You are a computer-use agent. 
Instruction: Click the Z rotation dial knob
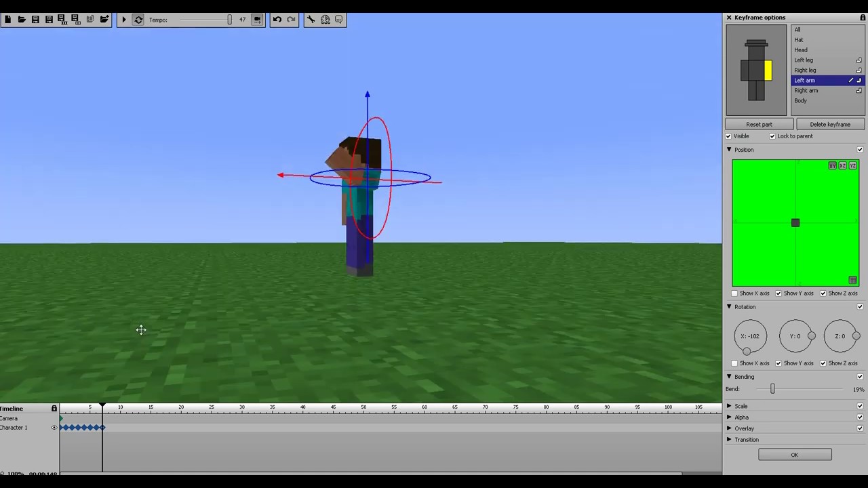click(x=856, y=336)
